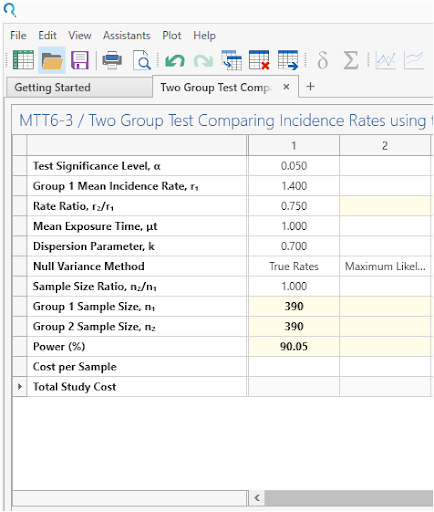Screen dimensions: 434x512
Task: Close the Two Group Test tab
Action: (286, 87)
